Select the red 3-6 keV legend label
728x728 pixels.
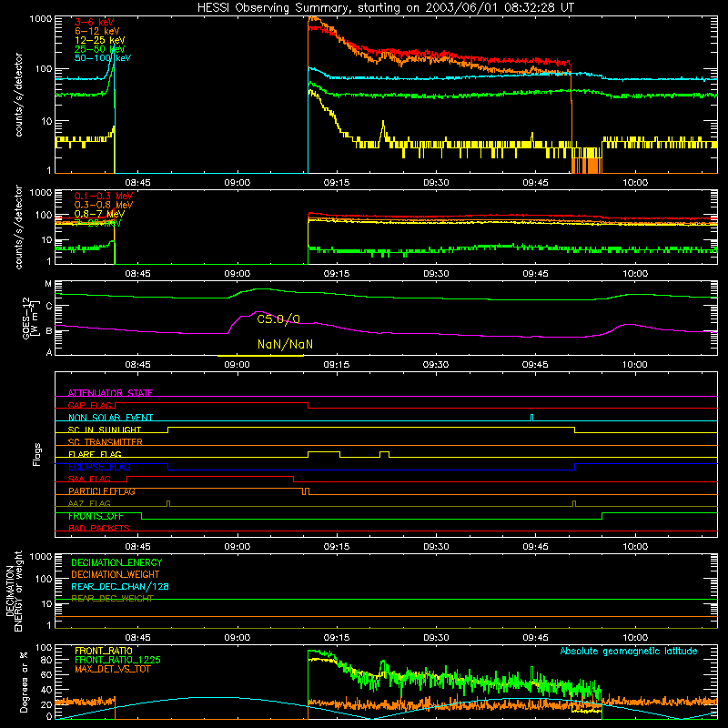[95, 22]
